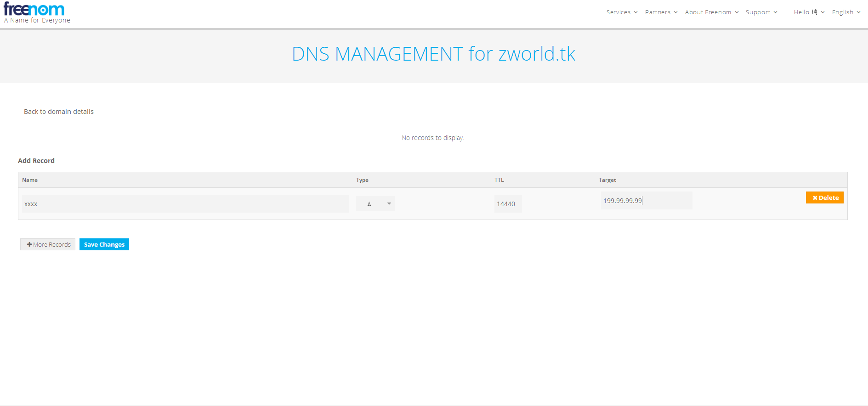Click the plus icon for More Records
868x406 pixels.
(x=29, y=245)
